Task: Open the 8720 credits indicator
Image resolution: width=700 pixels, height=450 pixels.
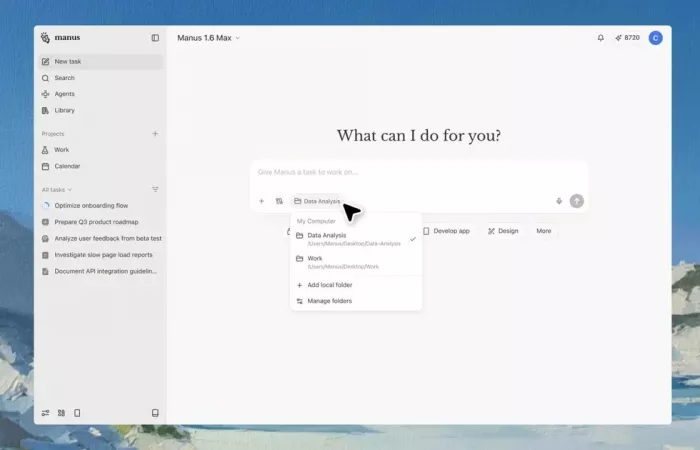Action: (x=626, y=38)
